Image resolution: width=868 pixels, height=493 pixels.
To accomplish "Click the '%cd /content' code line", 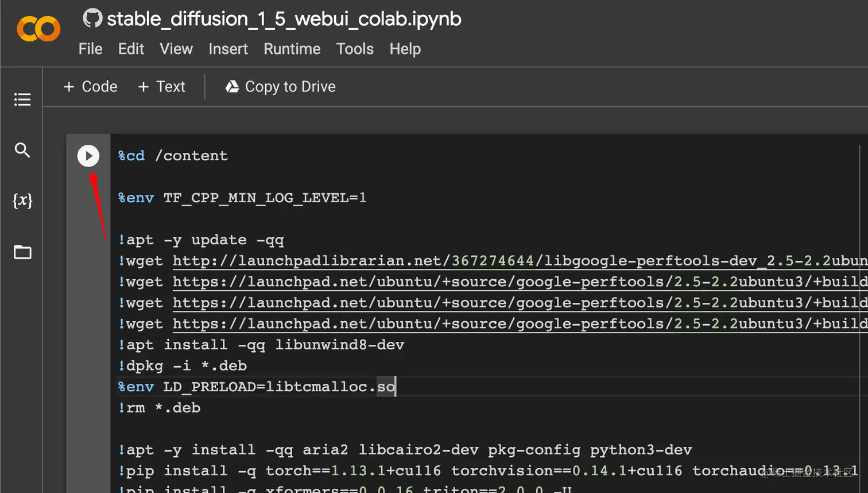I will point(173,156).
